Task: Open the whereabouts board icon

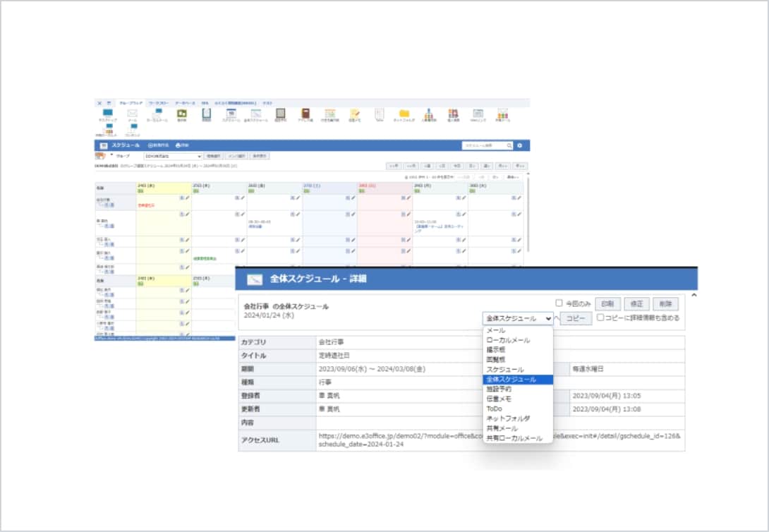Action: pyautogui.click(x=330, y=114)
